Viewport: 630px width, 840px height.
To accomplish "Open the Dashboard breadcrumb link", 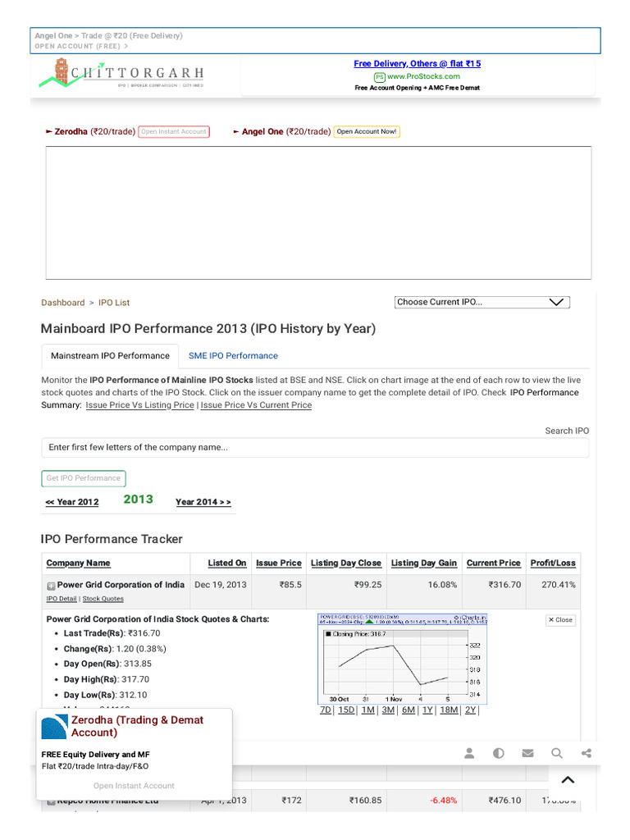I will 62,303.
